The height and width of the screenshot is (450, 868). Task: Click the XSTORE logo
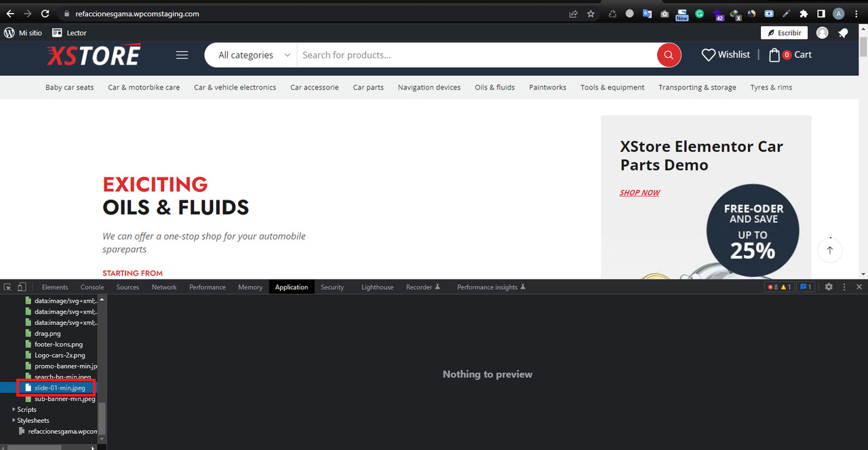(x=94, y=55)
